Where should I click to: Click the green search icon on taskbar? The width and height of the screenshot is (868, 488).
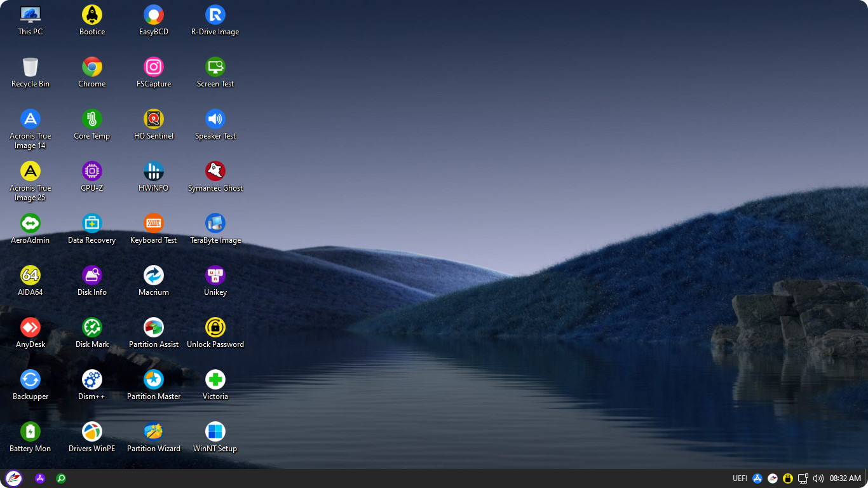click(x=61, y=478)
